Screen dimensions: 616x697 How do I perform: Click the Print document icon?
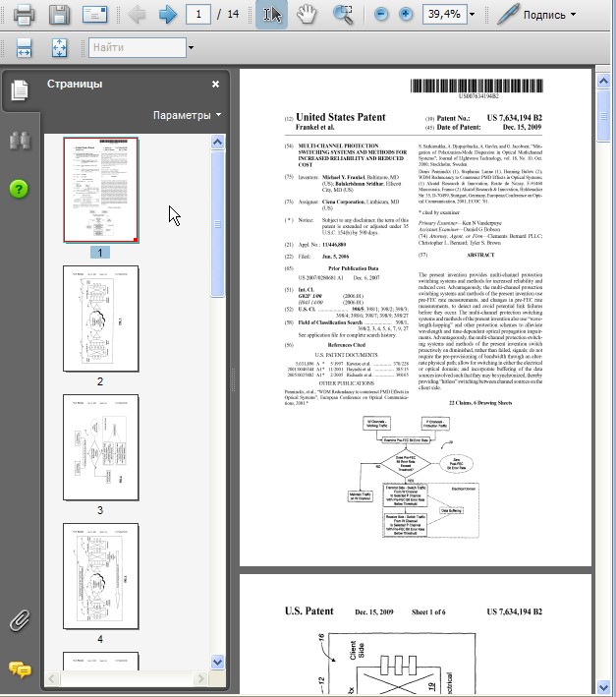tap(24, 15)
